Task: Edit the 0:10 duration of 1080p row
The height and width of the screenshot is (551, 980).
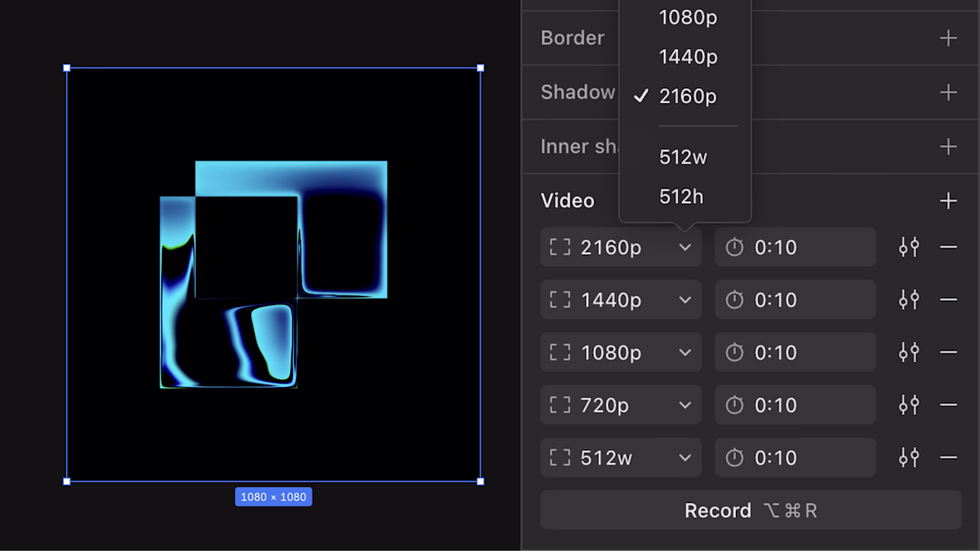Action: click(x=795, y=352)
